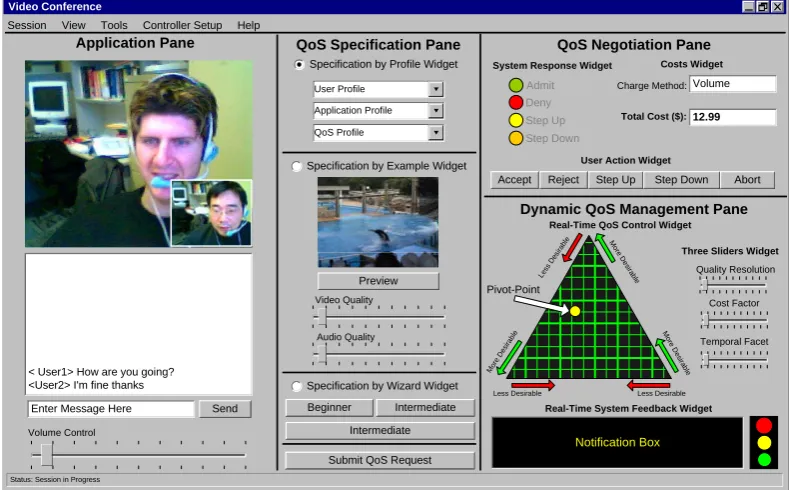Click the Video Quality slider handle
Screen dimensions: 789x490
[323, 317]
